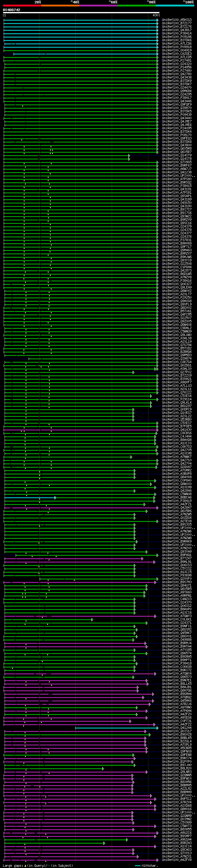This screenshot has height=868, width=197.
Task: Select hit label UniRef100_C0PT31
Action: tap(177, 721)
